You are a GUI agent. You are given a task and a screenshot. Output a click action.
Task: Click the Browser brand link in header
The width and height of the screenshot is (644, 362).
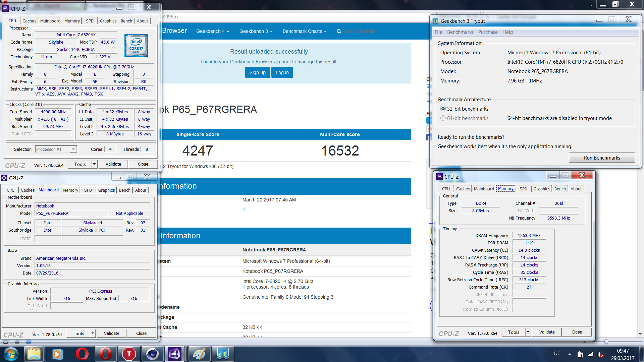click(x=174, y=31)
